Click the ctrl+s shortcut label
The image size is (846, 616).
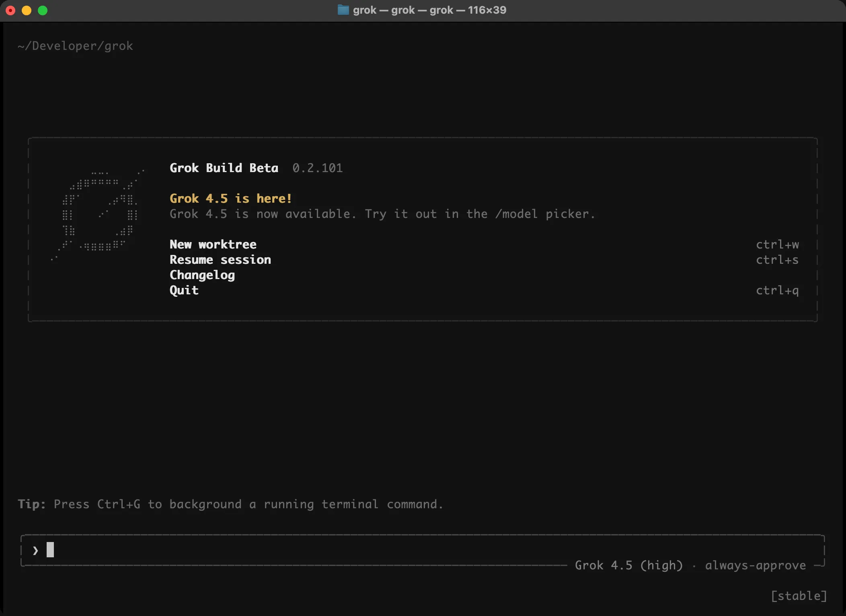[x=777, y=260]
